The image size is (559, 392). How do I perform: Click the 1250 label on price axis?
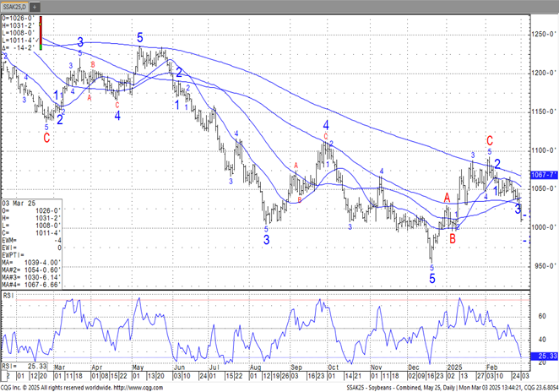(542, 34)
